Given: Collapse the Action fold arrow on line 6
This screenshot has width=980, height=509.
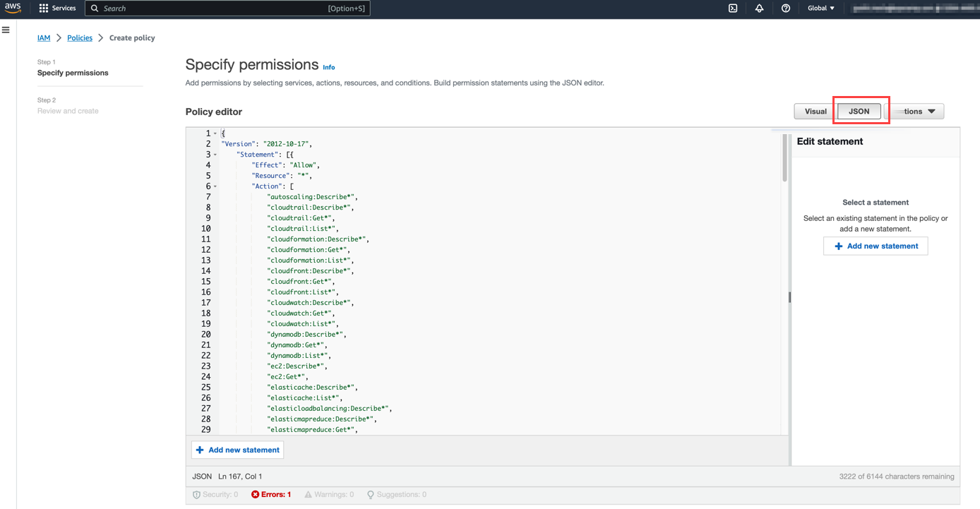Looking at the screenshot, I should click(x=215, y=186).
